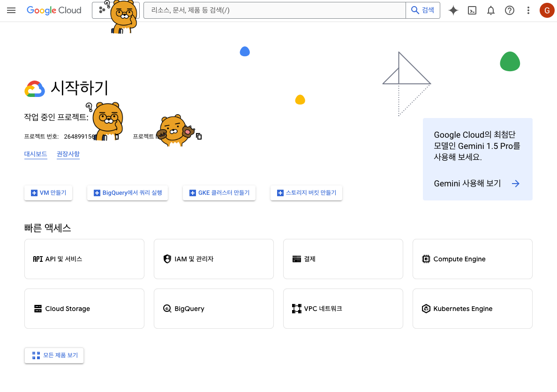This screenshot has height=392, width=557.
Task: Copy the project ID with copy icon
Action: pos(199,136)
